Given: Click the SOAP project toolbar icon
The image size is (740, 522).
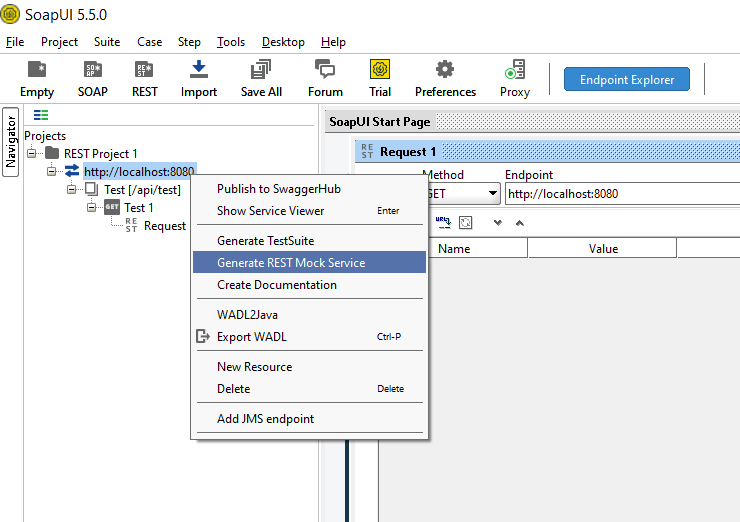Looking at the screenshot, I should coord(93,78).
